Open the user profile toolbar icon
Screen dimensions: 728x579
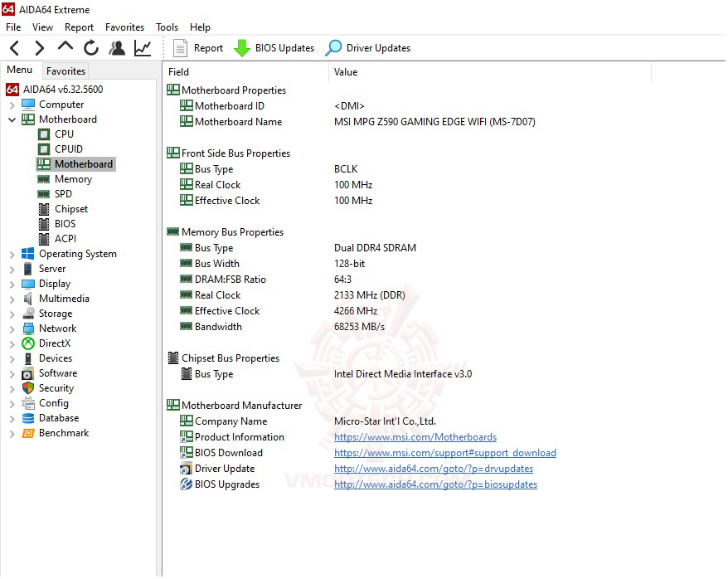[x=117, y=48]
